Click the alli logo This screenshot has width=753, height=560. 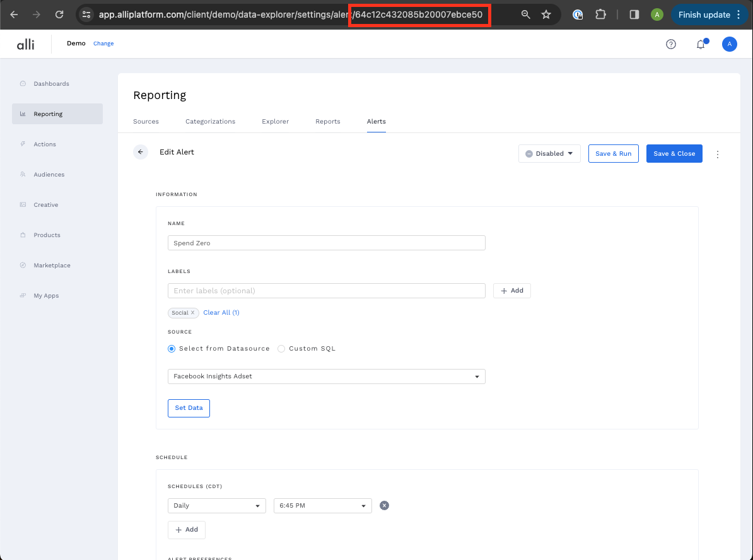25,44
